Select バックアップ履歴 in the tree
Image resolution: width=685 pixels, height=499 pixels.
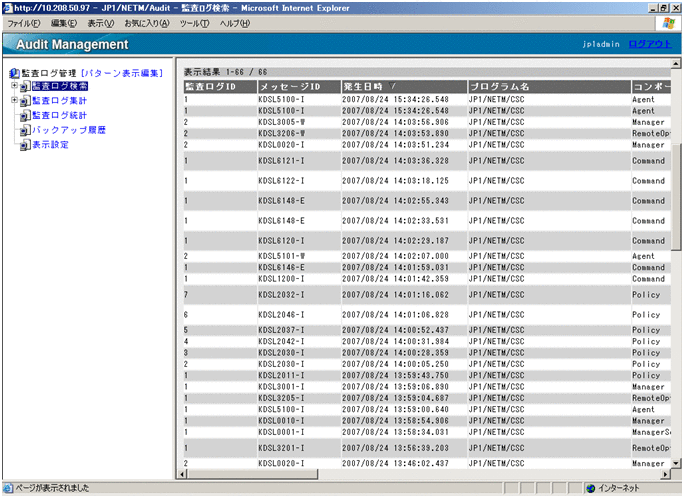[x=68, y=130]
